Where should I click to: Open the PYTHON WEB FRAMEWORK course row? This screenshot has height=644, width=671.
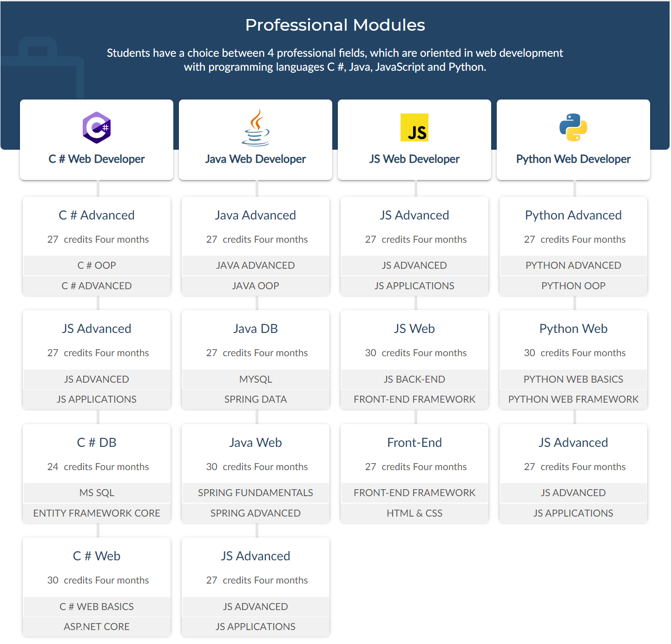tap(573, 399)
